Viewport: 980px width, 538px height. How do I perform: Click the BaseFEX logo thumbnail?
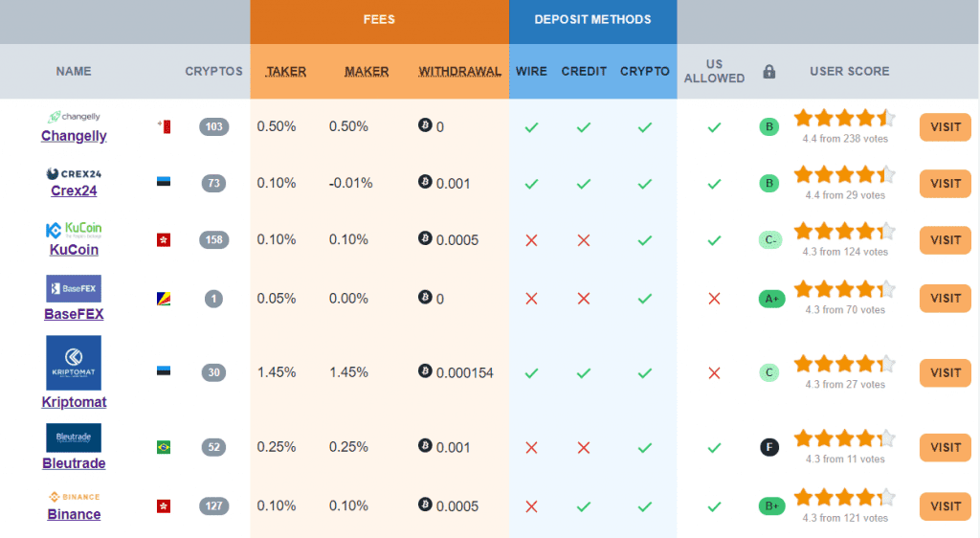(74, 289)
